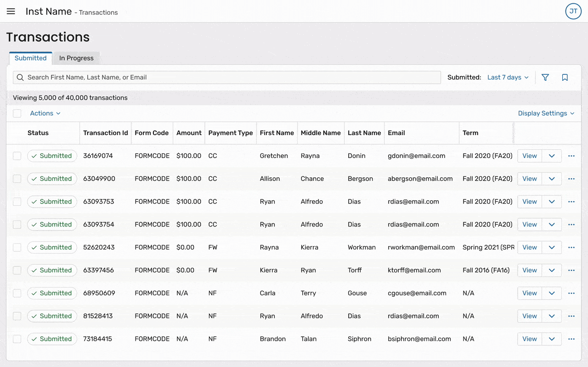The image size is (588, 367).
Task: Click email gdonin@email.com
Action: tap(417, 156)
